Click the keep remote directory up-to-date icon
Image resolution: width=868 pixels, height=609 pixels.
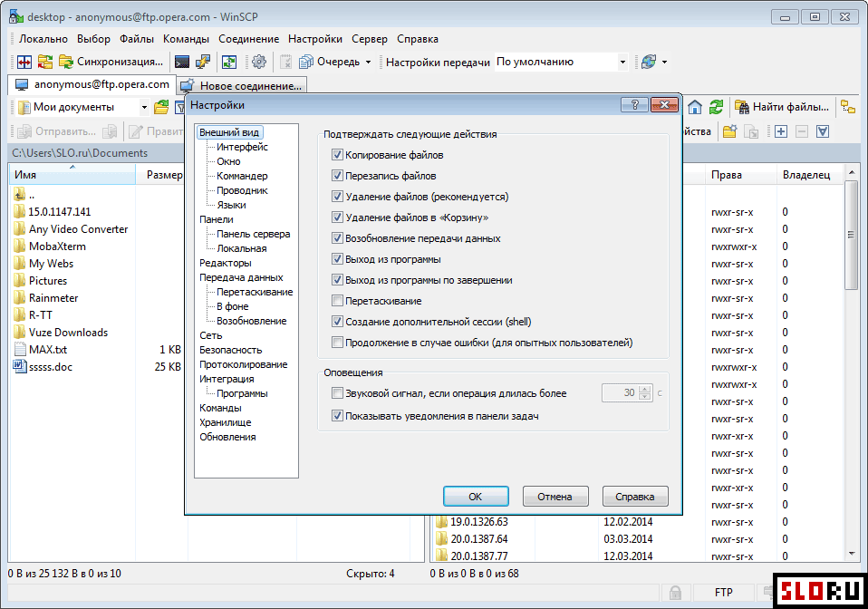click(x=229, y=62)
